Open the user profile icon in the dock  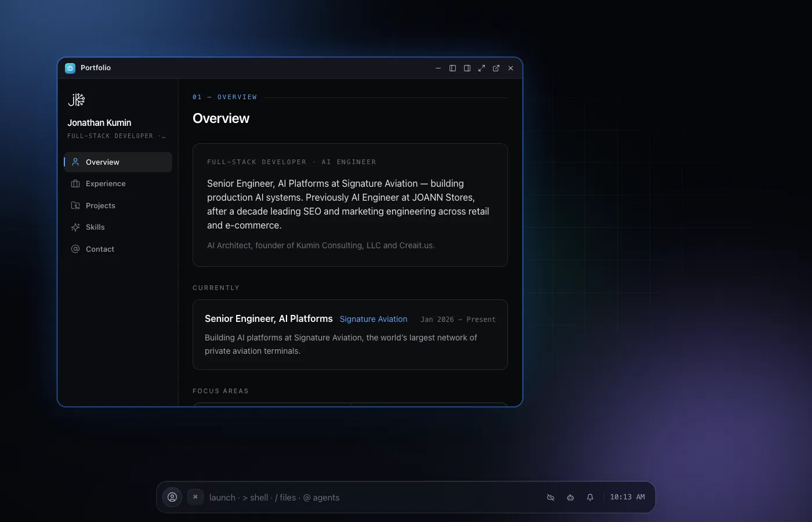[x=172, y=497]
